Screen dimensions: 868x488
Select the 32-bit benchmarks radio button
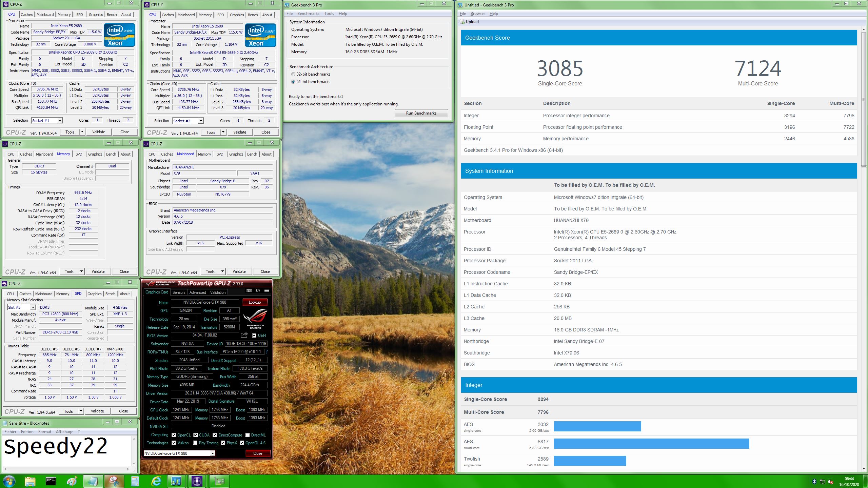(293, 74)
